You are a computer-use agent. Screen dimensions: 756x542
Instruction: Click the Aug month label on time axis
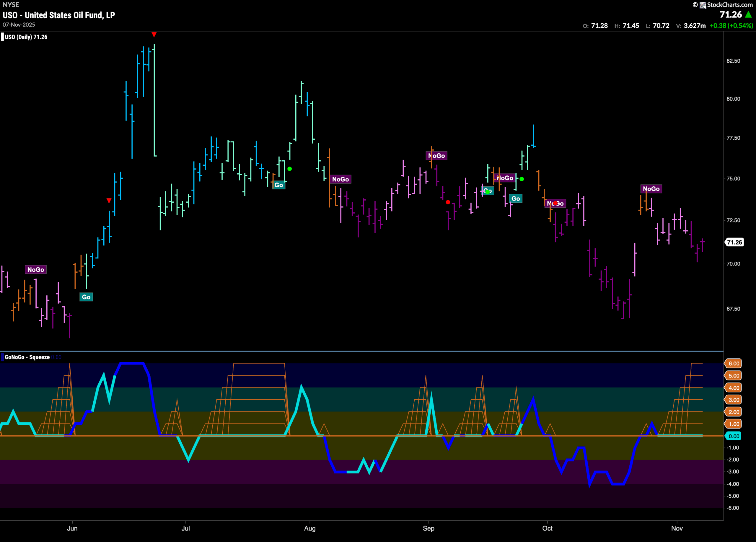pyautogui.click(x=310, y=528)
